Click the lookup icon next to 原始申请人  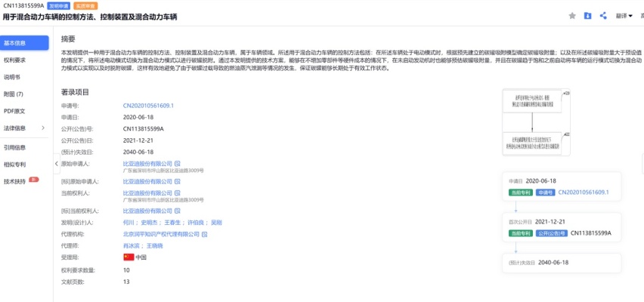pos(178,163)
